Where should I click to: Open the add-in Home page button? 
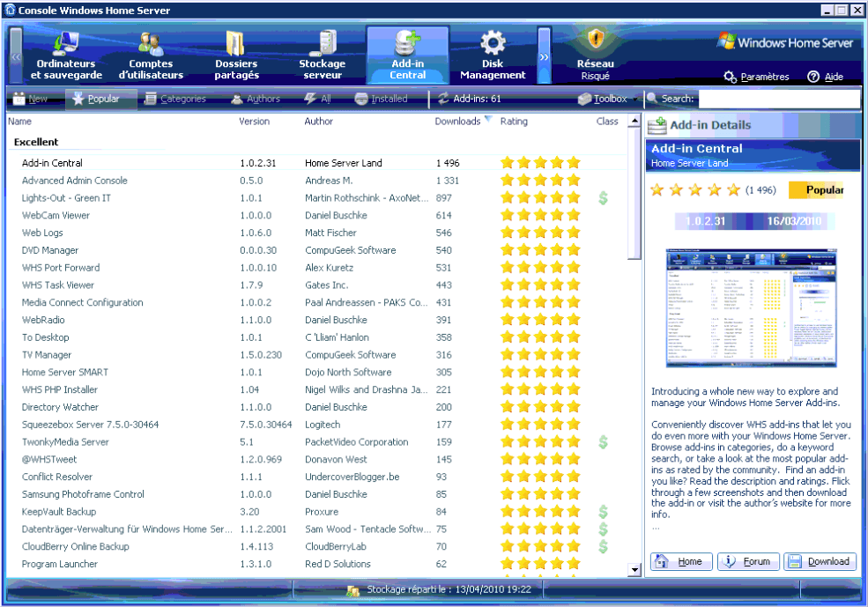[x=681, y=561]
